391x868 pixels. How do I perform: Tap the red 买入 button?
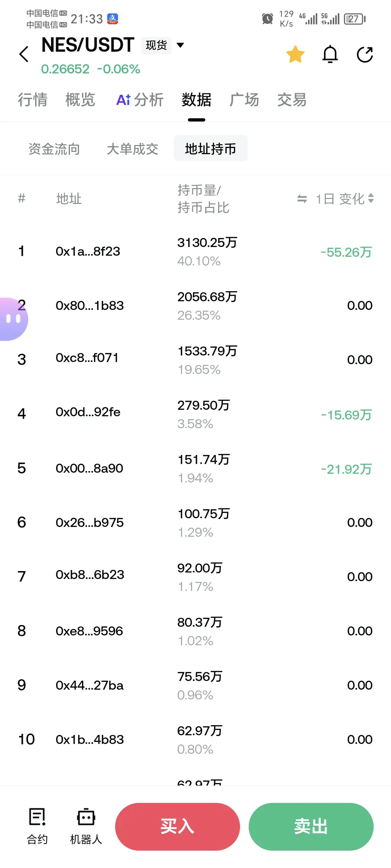[x=177, y=827]
